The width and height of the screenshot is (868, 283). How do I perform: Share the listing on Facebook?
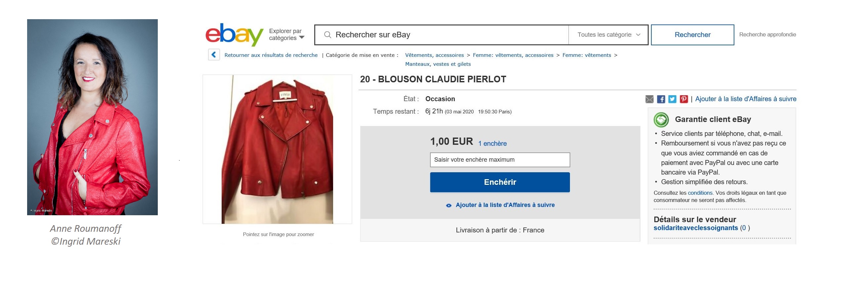[661, 99]
